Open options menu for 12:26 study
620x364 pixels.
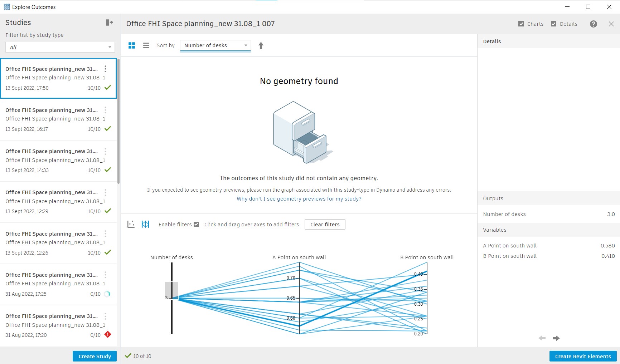coord(105,233)
